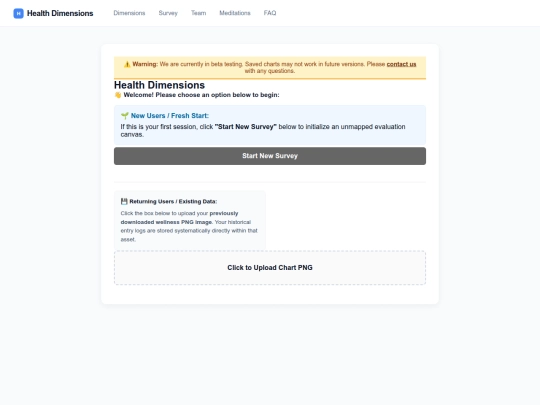Click the warning triangle icon in banner
This screenshot has height=405, width=540.
[127, 64]
